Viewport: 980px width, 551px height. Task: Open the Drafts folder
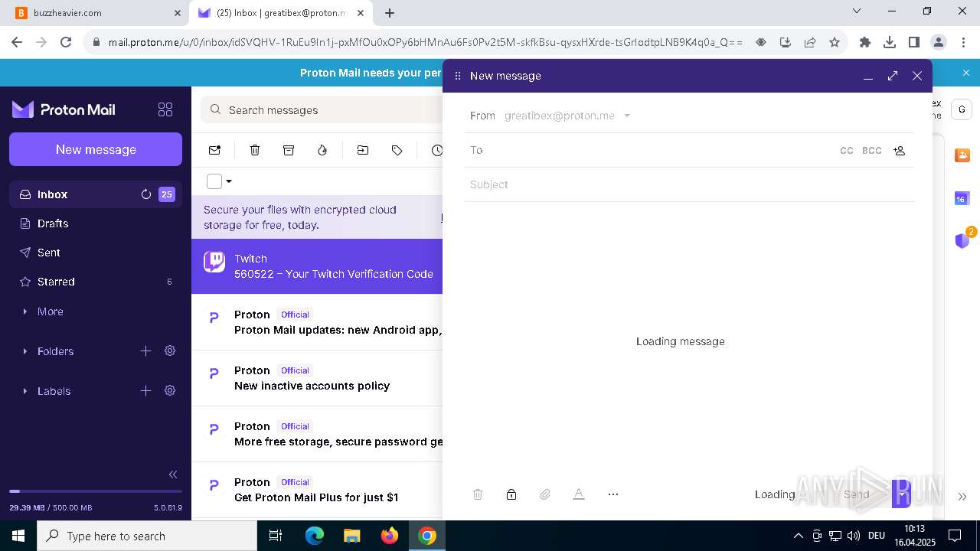96,223
